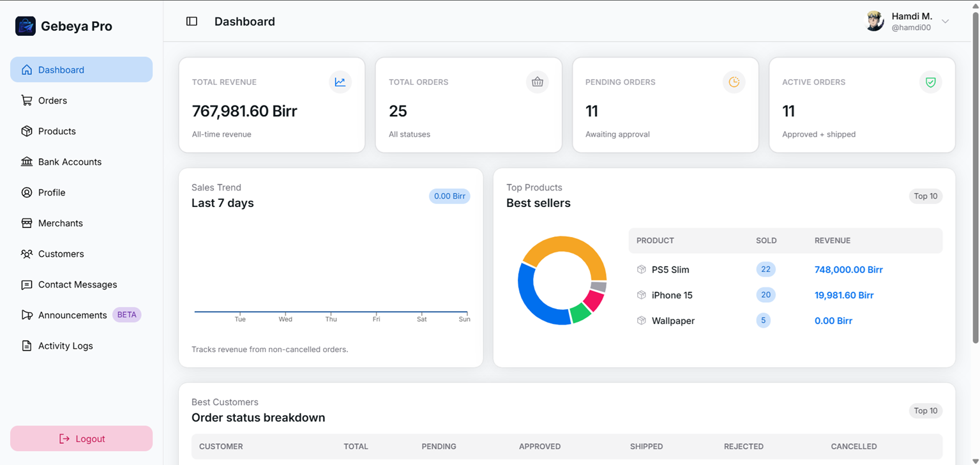The image size is (980, 465).
Task: Open the Products menu item
Action: (57, 131)
